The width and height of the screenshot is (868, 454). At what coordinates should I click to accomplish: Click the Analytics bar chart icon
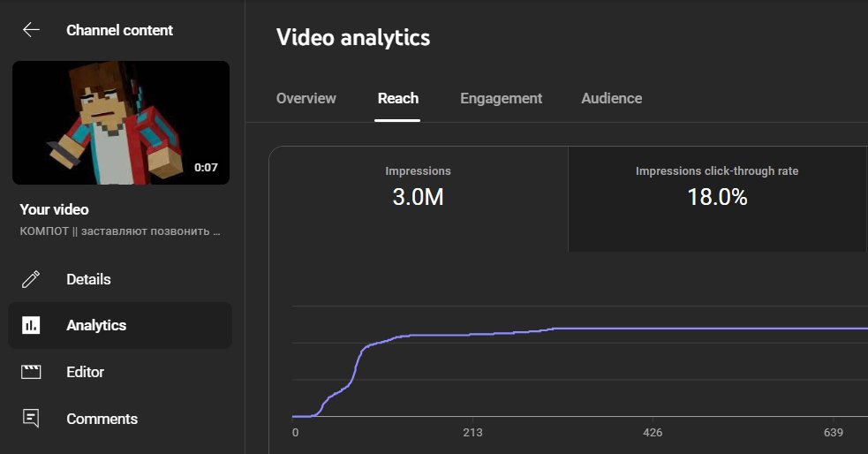[31, 325]
